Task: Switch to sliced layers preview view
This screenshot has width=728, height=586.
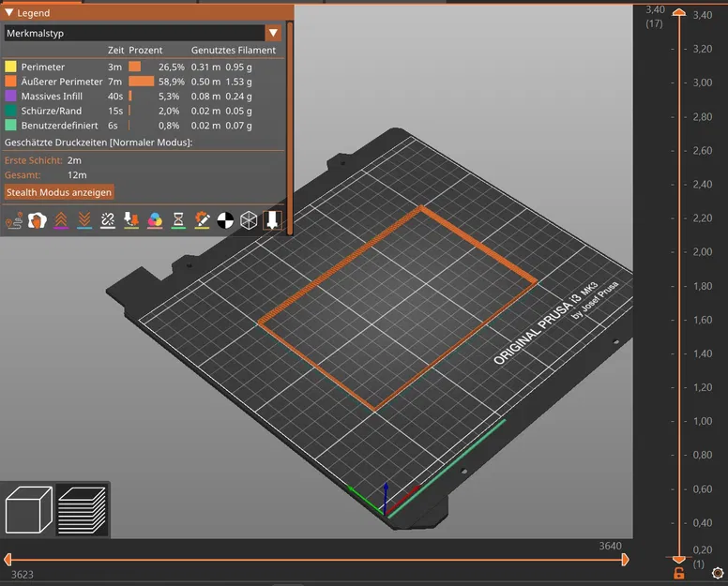Action: pos(82,510)
